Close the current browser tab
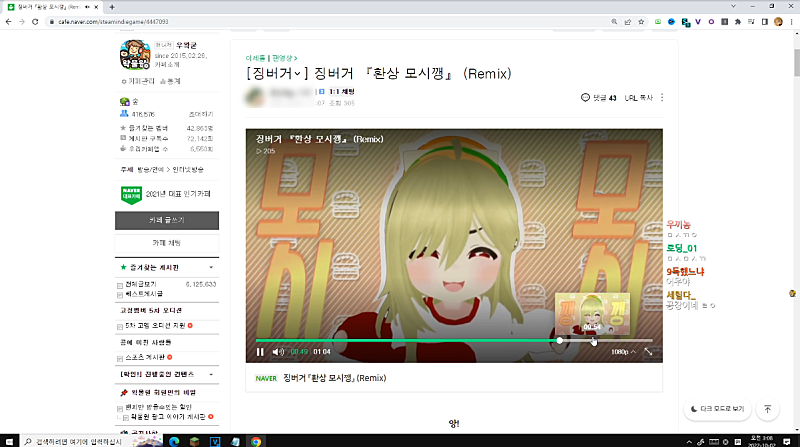 (96, 7)
